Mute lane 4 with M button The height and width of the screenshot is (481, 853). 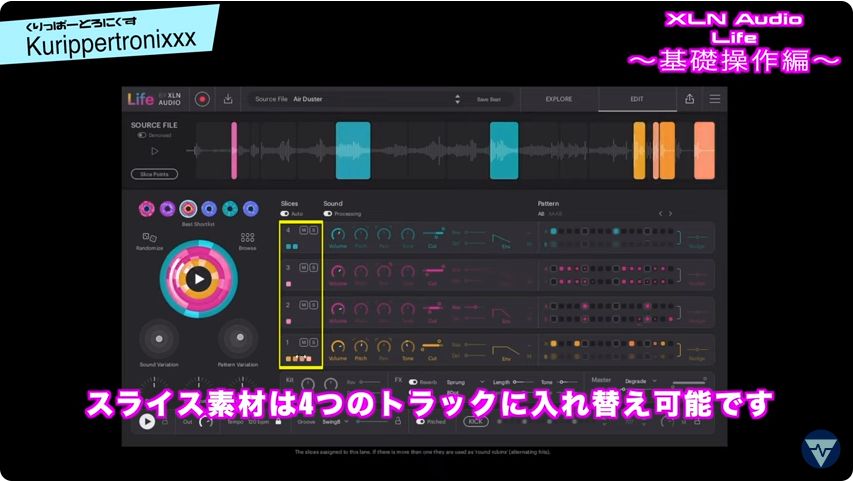click(x=304, y=231)
